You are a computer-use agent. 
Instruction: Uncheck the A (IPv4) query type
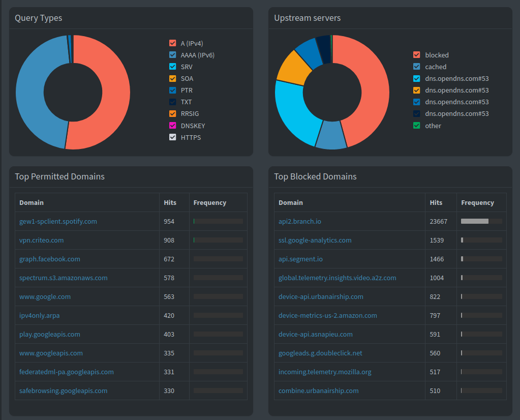pyautogui.click(x=172, y=43)
